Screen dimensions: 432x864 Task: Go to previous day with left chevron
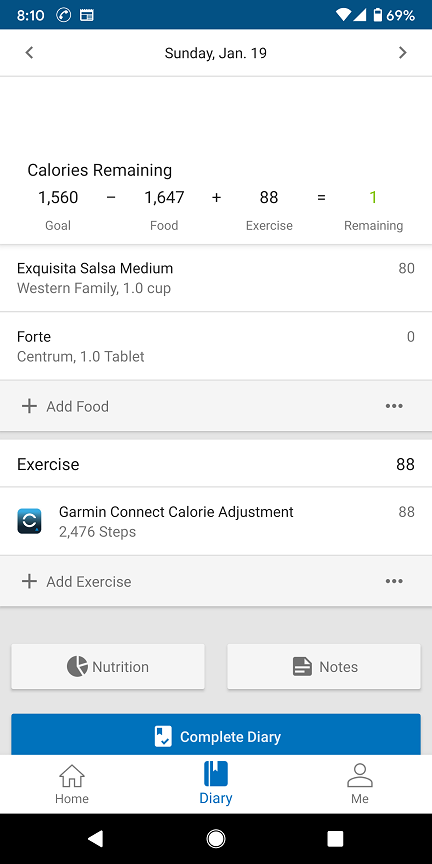point(29,53)
